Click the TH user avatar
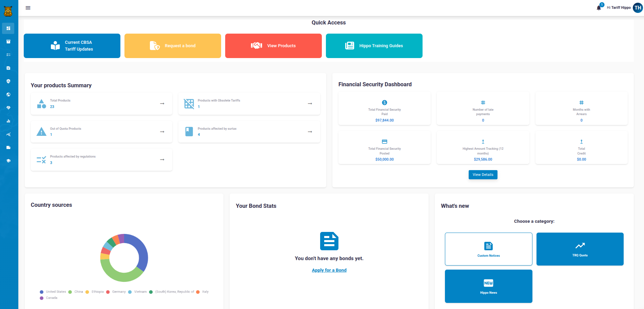 [x=638, y=8]
